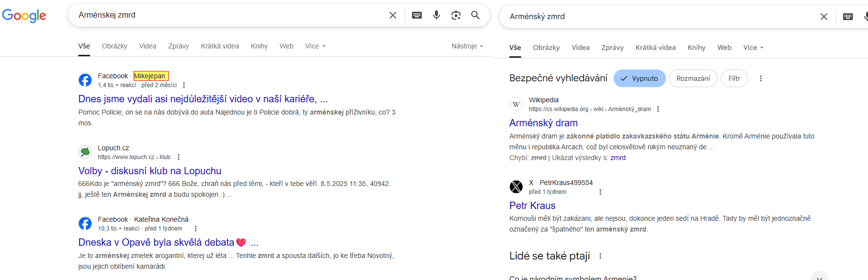Open the on-screen keyboard in left search
The height and width of the screenshot is (280, 868).
(x=417, y=15)
